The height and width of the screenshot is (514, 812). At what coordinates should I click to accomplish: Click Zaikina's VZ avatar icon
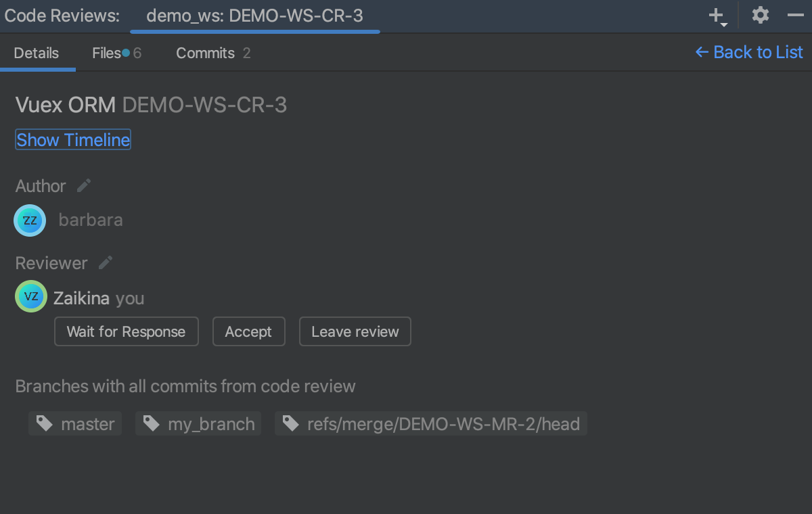30,297
